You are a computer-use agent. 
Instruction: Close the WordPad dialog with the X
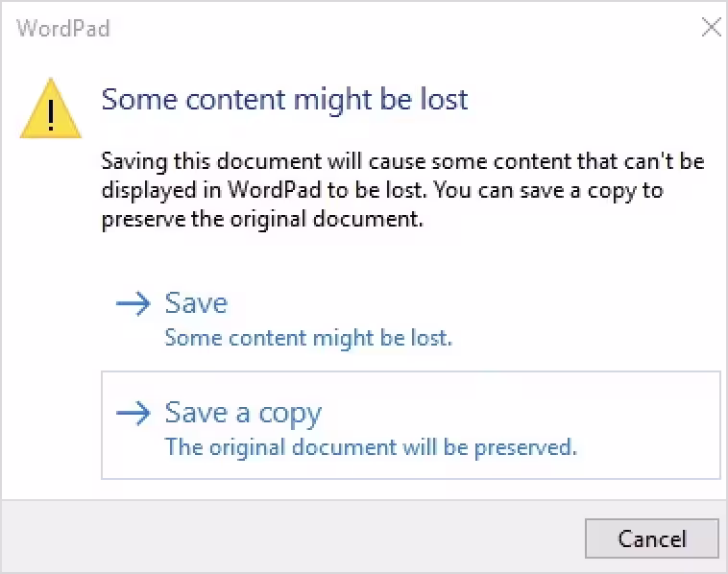point(711,27)
